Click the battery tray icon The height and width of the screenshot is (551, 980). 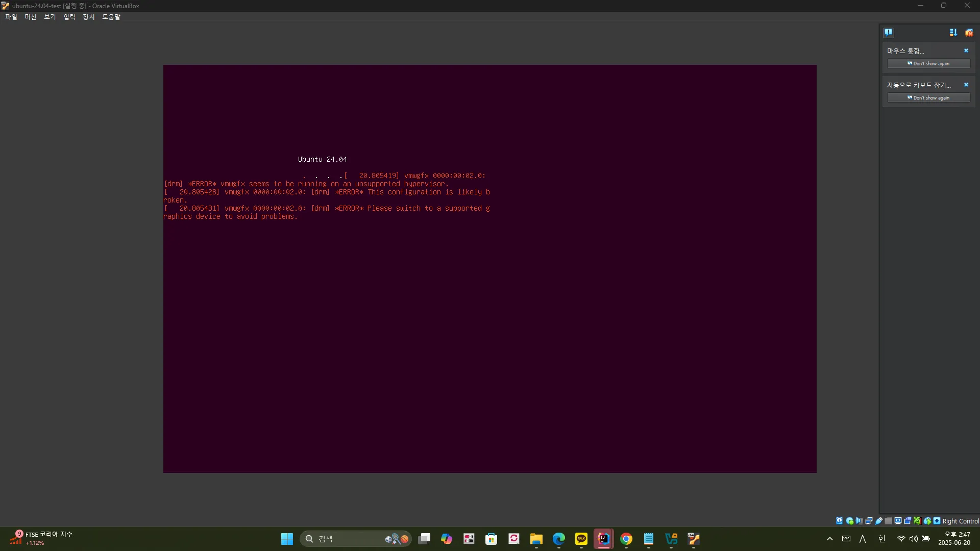926,539
